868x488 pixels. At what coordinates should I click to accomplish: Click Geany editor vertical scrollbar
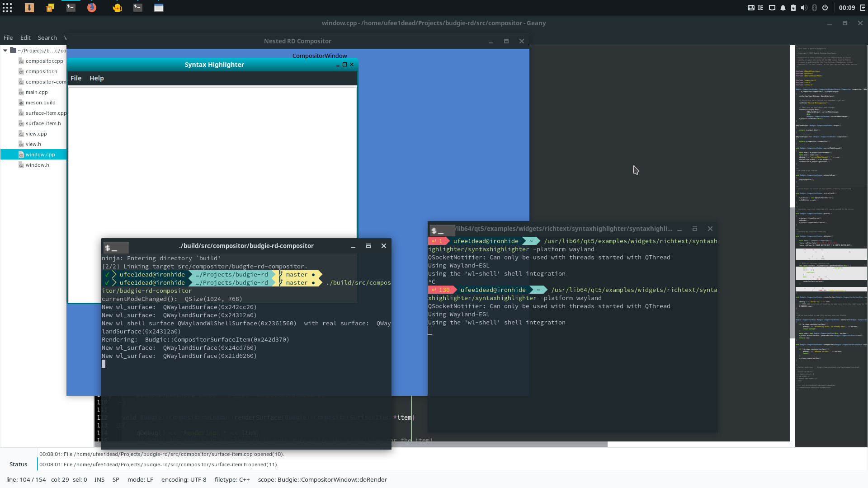(x=792, y=273)
